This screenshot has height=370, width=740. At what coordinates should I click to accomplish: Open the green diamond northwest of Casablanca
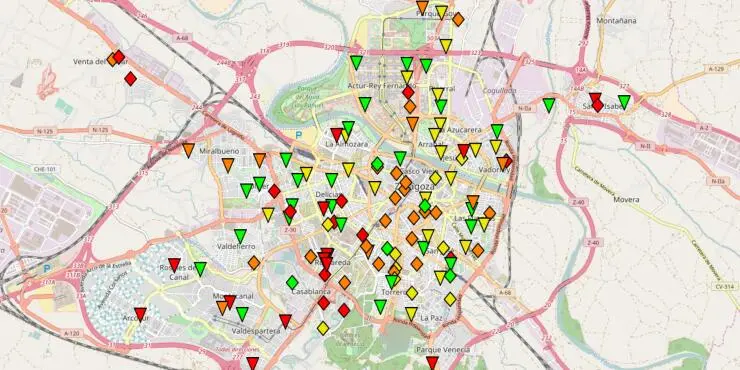tap(292, 283)
